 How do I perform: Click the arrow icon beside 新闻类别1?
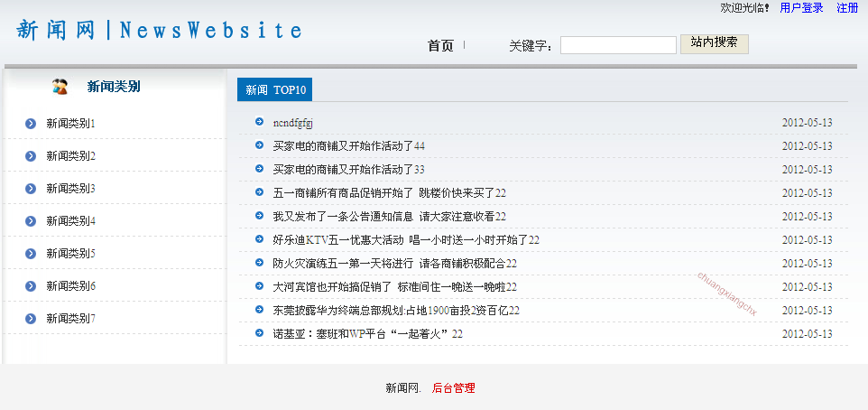[31, 124]
